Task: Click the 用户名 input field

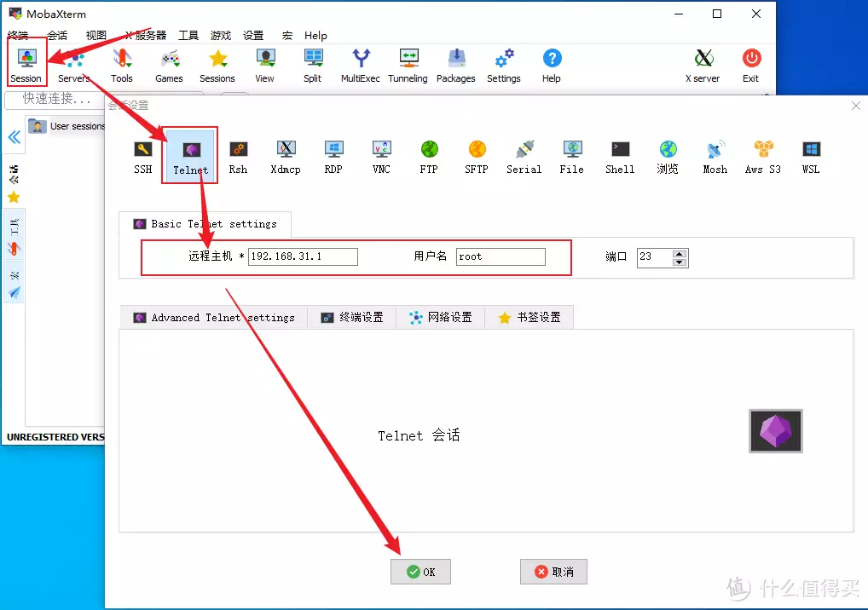Action: [x=501, y=256]
